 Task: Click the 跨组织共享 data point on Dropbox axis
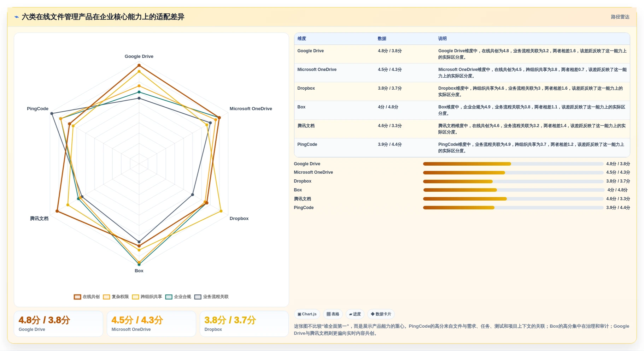click(221, 211)
